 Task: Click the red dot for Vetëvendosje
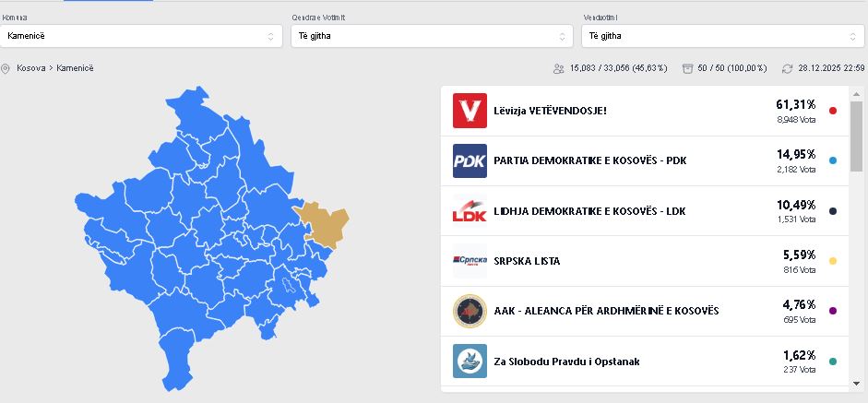tap(833, 111)
